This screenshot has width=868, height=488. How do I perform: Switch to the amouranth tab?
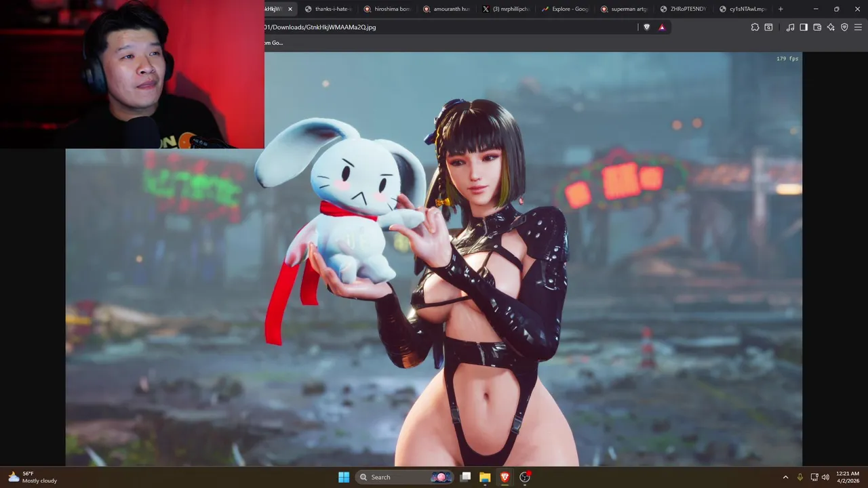[x=446, y=9]
